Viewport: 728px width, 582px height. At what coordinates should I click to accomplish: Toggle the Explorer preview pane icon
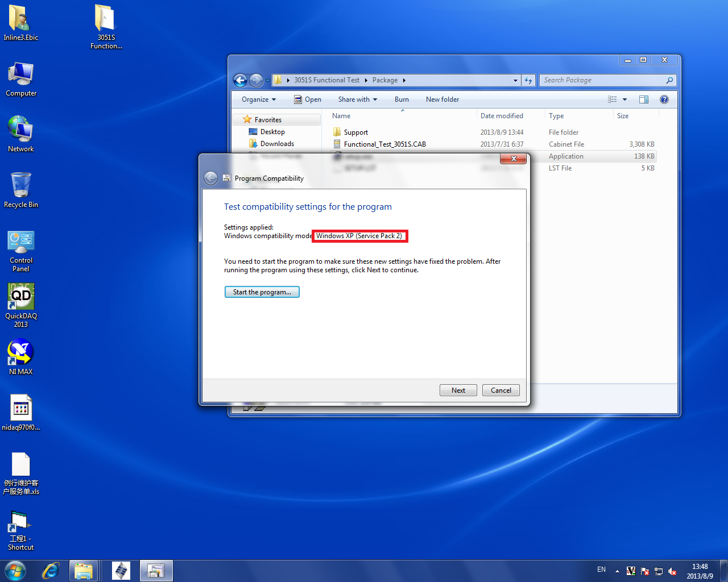tap(644, 99)
